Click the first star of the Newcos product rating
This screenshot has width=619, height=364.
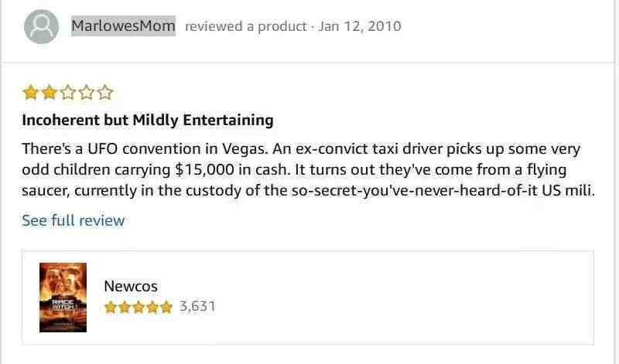coord(111,307)
